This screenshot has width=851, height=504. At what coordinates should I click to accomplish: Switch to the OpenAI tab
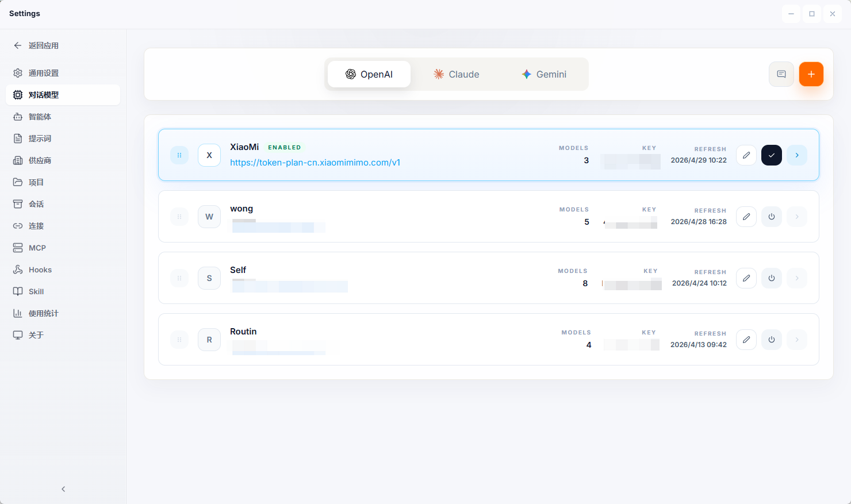(x=369, y=74)
